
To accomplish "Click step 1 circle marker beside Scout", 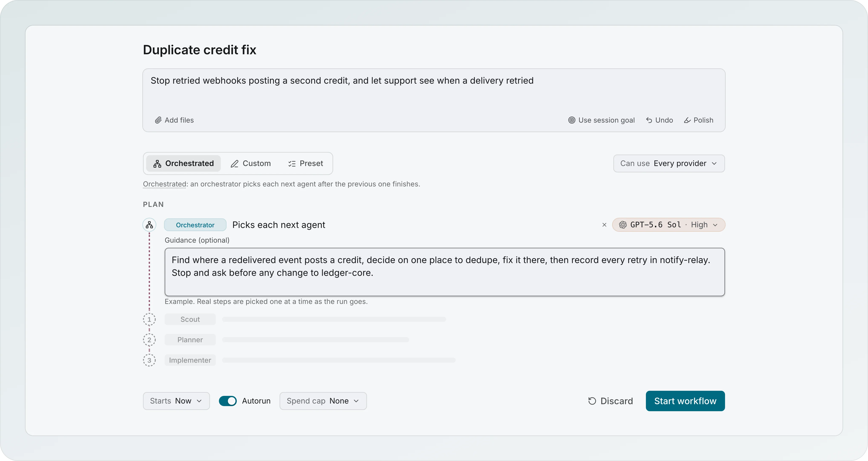I will [149, 319].
